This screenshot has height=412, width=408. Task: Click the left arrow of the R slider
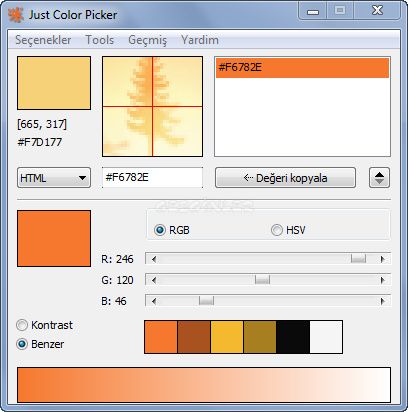pos(153,259)
